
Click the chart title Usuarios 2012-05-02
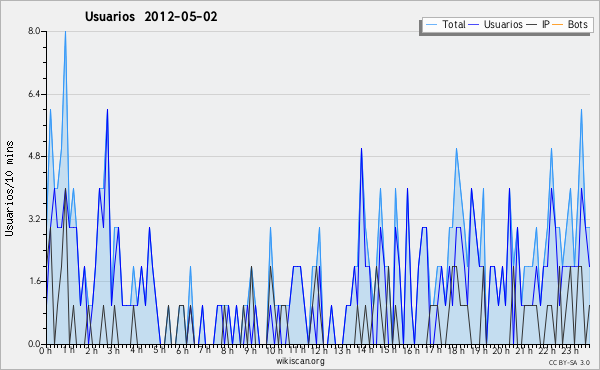[151, 16]
